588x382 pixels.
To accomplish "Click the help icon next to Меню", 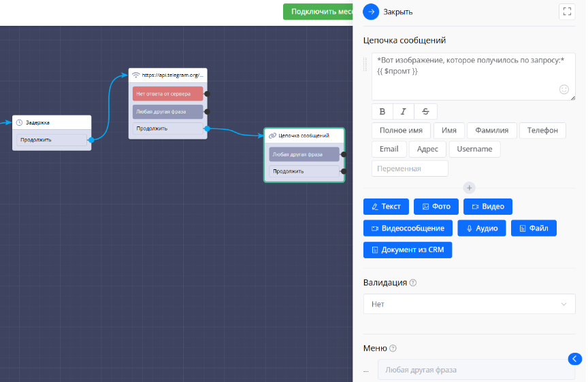I will click(x=393, y=349).
